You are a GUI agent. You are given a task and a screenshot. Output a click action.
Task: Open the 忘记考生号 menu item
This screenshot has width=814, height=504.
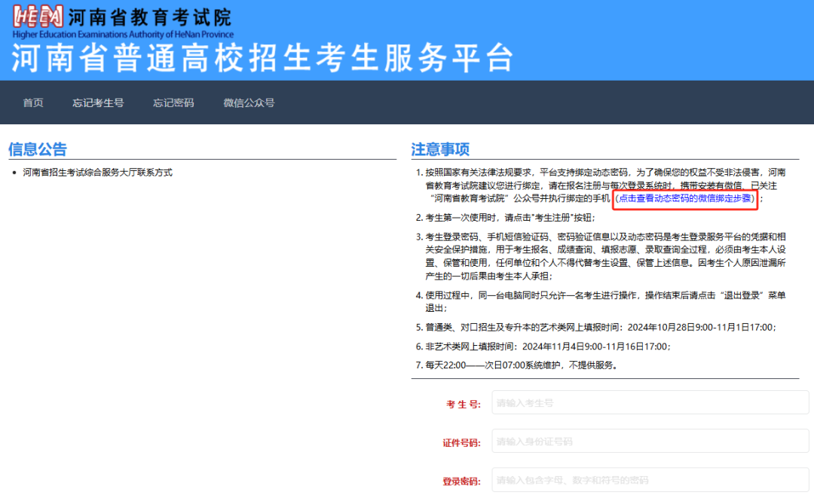tap(98, 102)
